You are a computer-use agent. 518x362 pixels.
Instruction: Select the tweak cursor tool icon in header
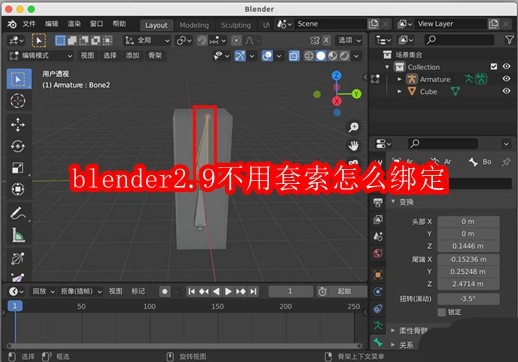coord(39,41)
